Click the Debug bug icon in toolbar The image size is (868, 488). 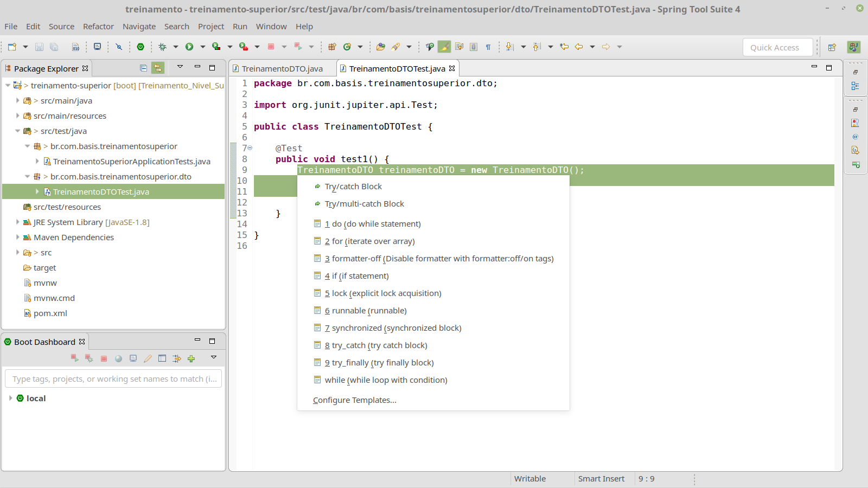162,47
